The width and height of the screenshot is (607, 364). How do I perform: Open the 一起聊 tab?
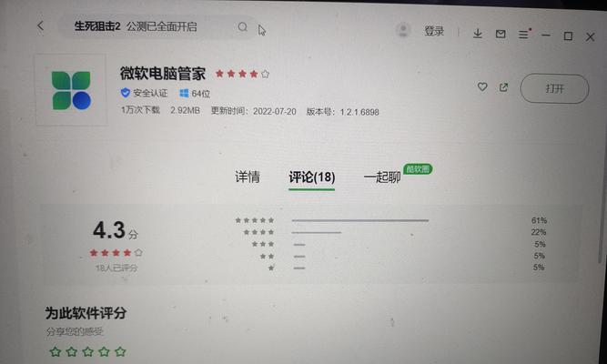coord(382,177)
